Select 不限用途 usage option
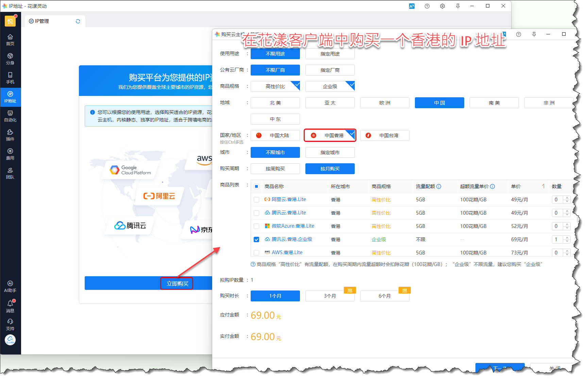Screen dimensions: 588x381 pyautogui.click(x=275, y=54)
